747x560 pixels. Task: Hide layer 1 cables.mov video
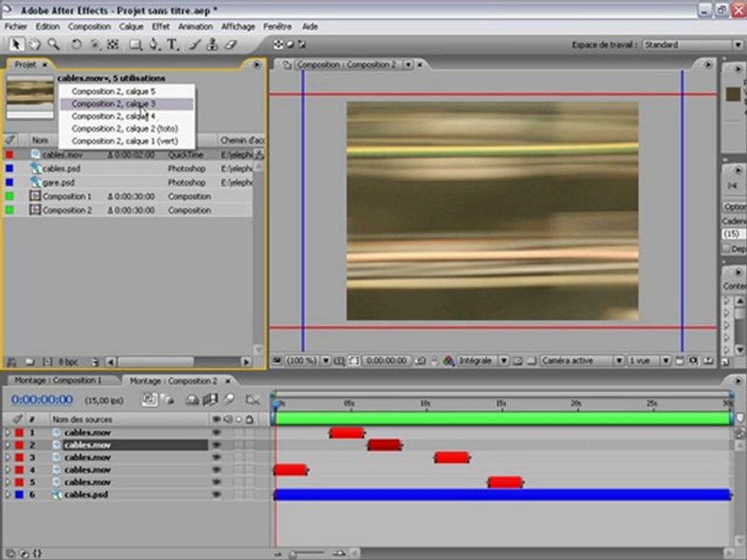click(x=216, y=432)
